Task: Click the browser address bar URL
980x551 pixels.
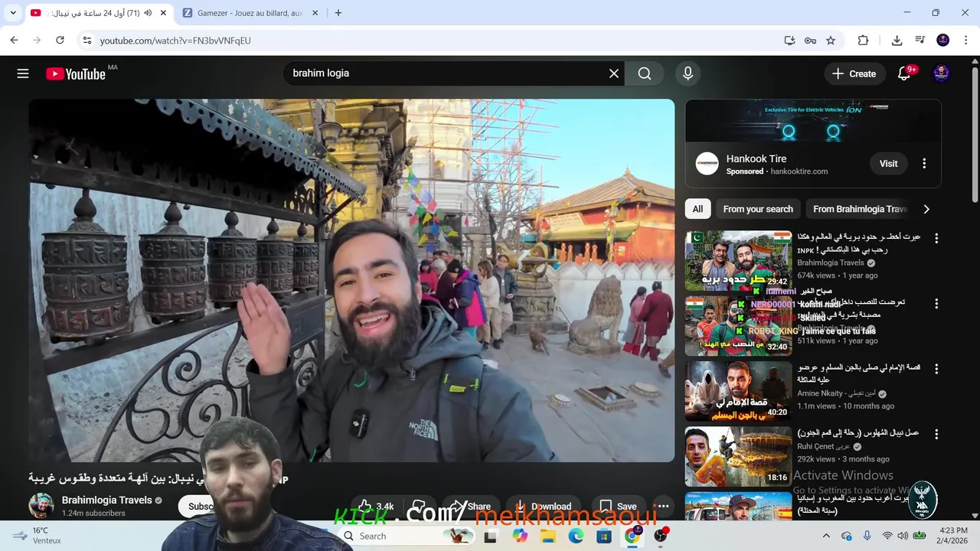Action: coord(175,41)
